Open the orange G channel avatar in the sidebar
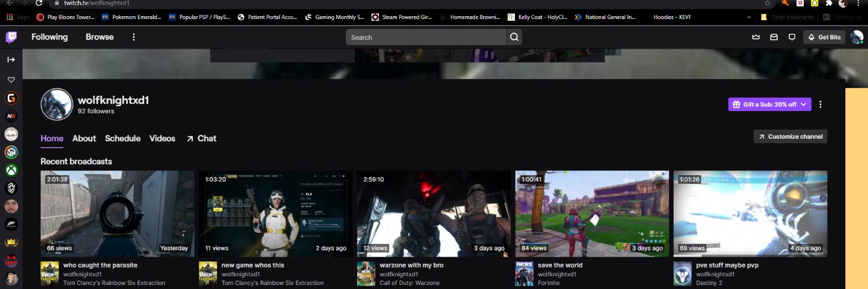Viewport: 868px width, 289px height. (x=11, y=98)
